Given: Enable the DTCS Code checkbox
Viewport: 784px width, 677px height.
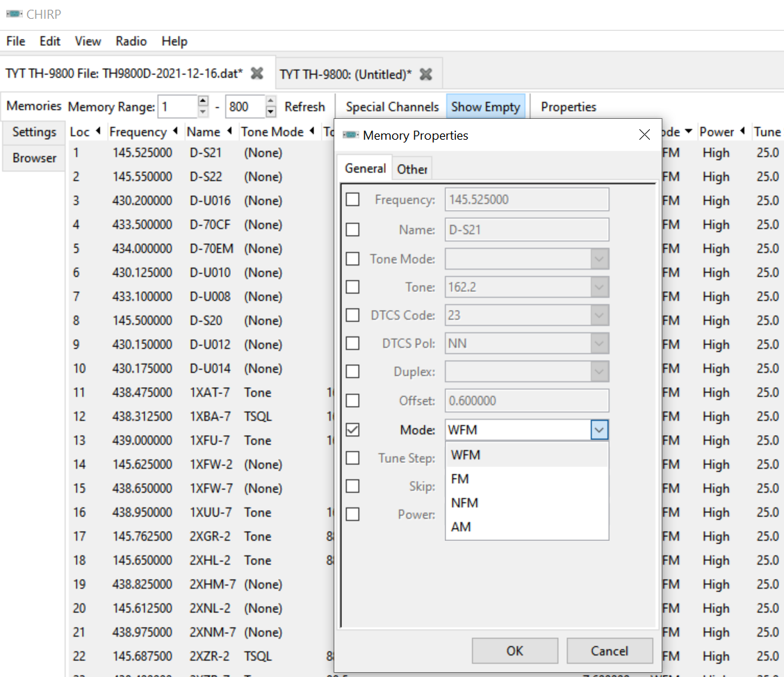Looking at the screenshot, I should pos(352,315).
